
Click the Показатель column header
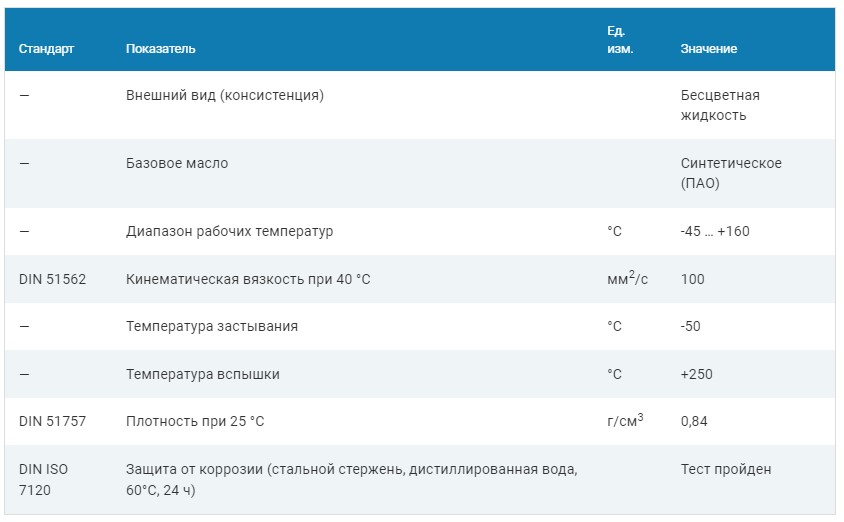(160, 49)
